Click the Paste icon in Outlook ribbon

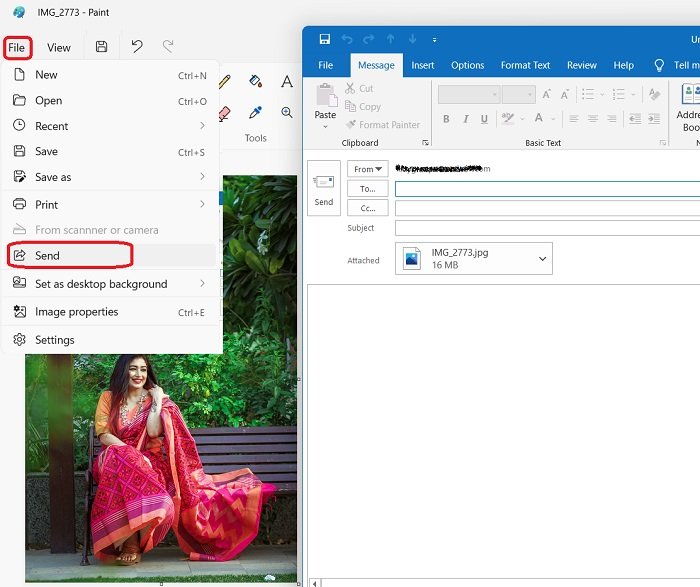coord(325,100)
